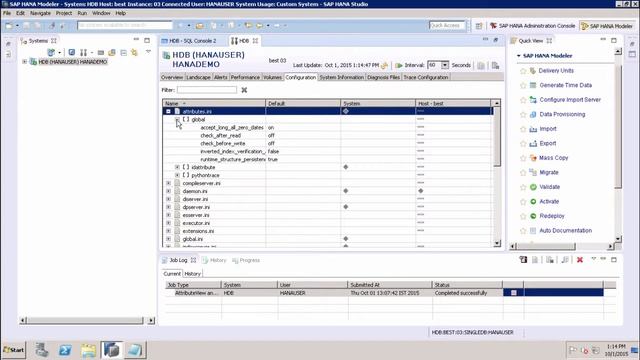640x360 pixels.
Task: Select the check_after_read parameter row
Action: pos(327,136)
